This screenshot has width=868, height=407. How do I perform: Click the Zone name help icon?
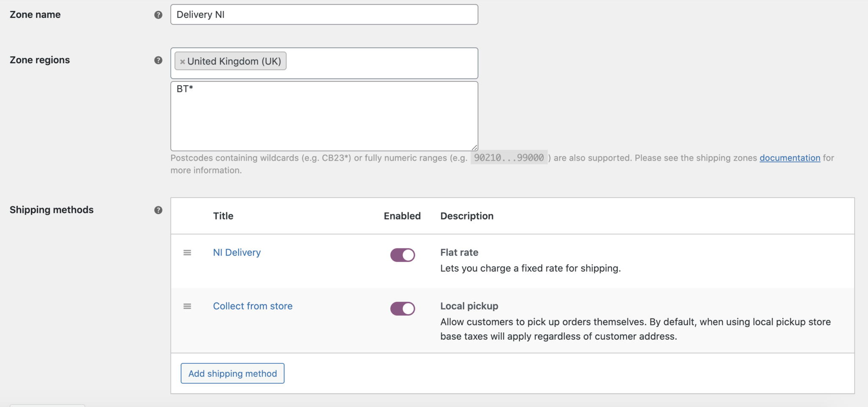158,14
